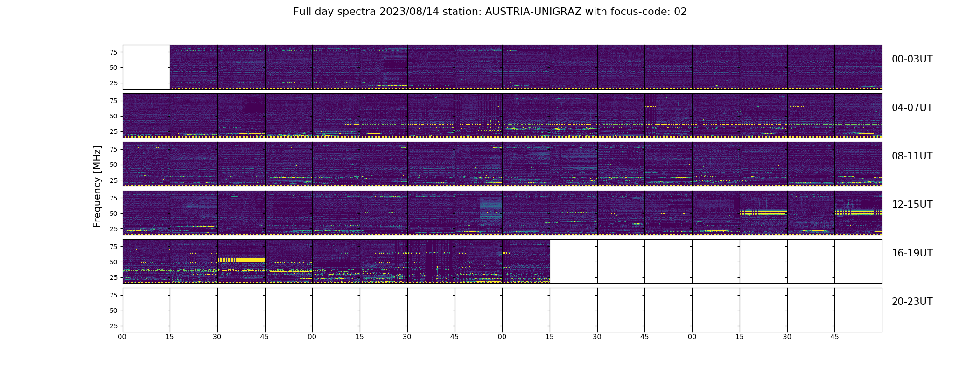980x373 pixels.
Task: Click the 25 tick label of 16-19UT row
Action: [113, 277]
